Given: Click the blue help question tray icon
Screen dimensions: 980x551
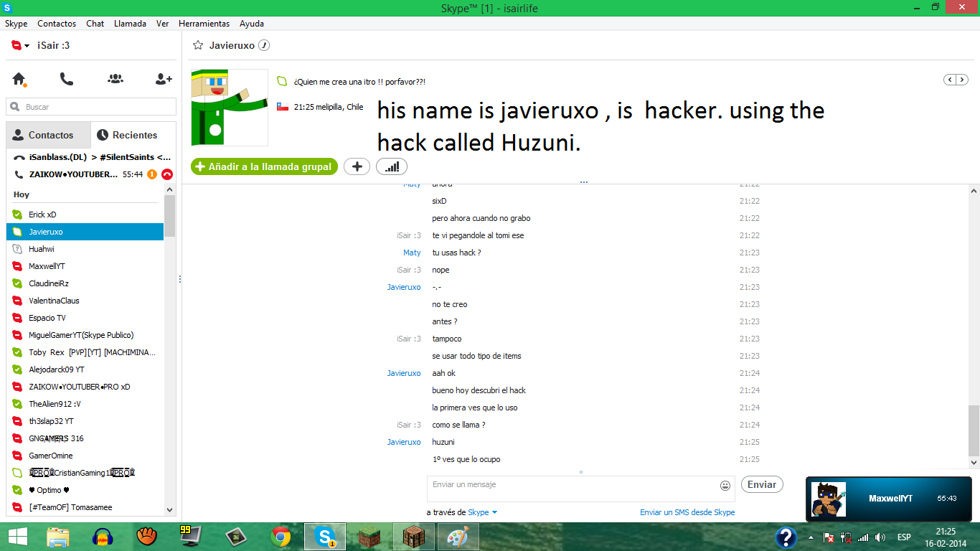Looking at the screenshot, I should 786,537.
